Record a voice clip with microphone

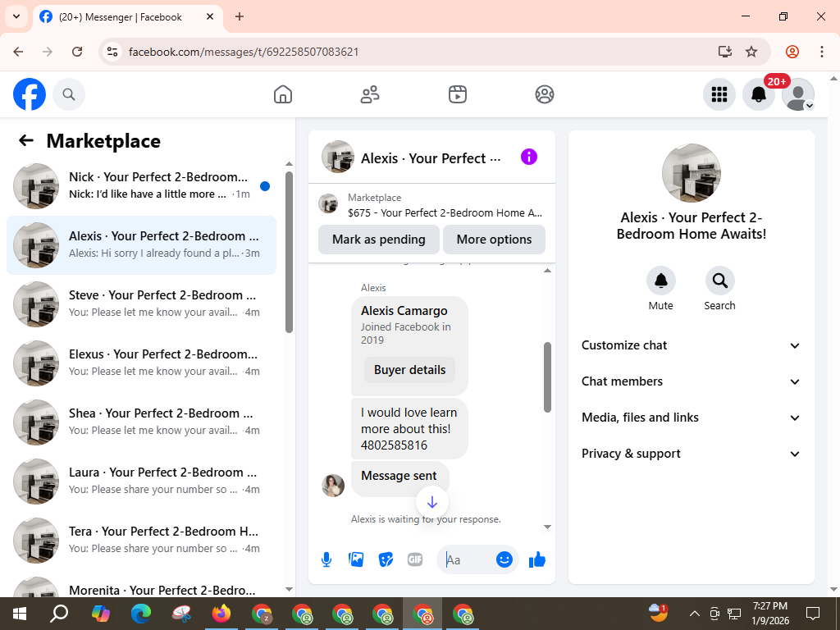tap(326, 559)
